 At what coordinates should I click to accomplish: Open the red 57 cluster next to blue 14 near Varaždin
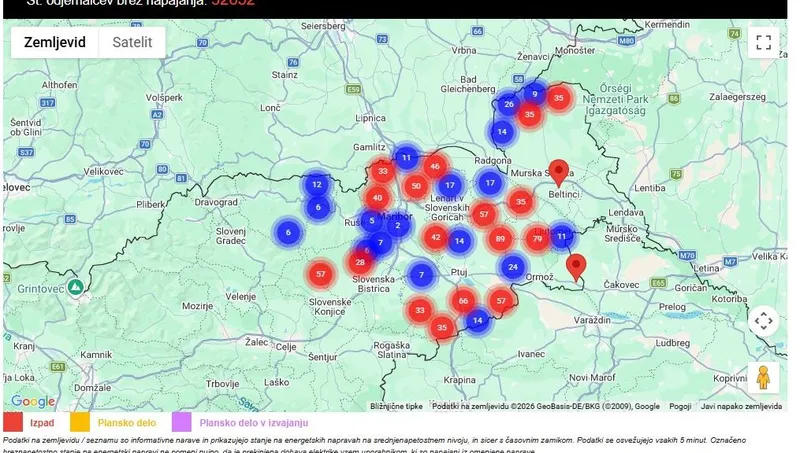click(x=501, y=301)
